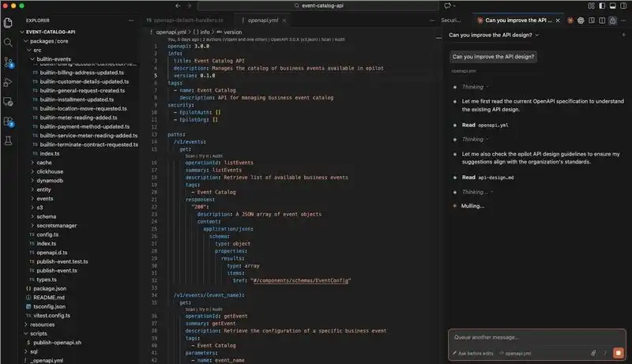Open editor actions ellipsis beside tabs
Screen dimensions: 632x364
(x=432, y=20)
